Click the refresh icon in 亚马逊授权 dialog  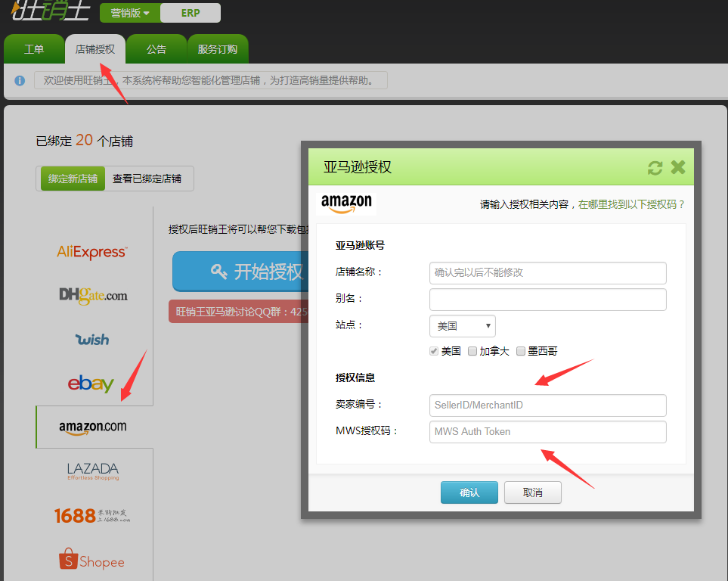pos(655,168)
